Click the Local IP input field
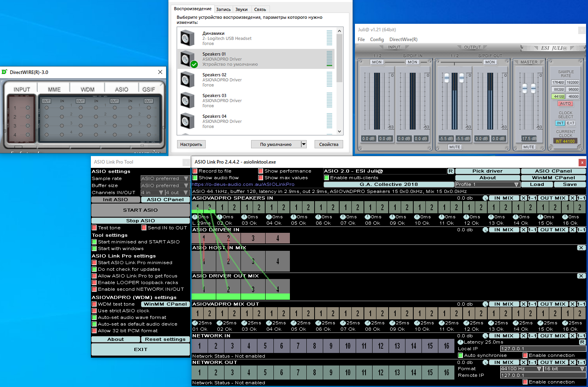The width and height of the screenshot is (588, 387). [x=543, y=349]
